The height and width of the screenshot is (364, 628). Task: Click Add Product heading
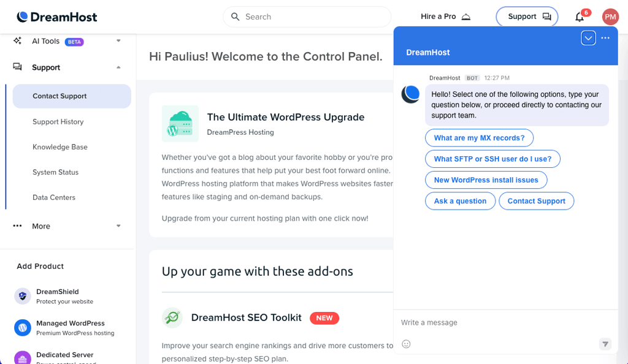(40, 267)
